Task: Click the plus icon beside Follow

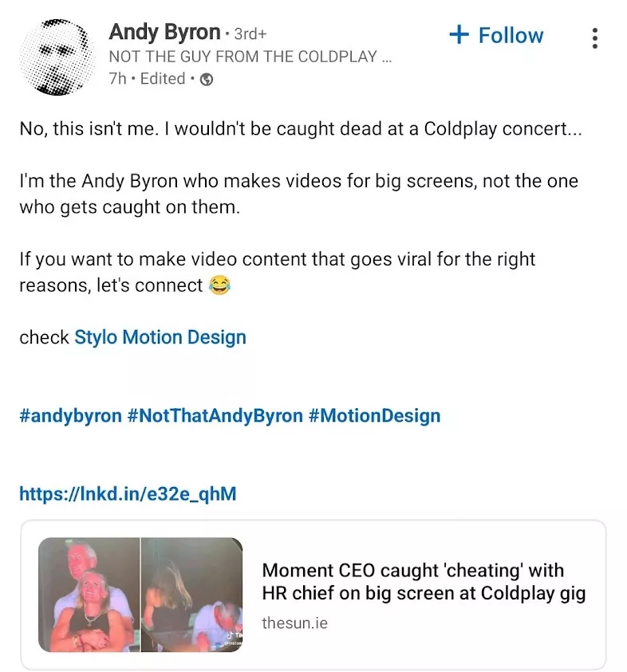Action: click(x=459, y=35)
